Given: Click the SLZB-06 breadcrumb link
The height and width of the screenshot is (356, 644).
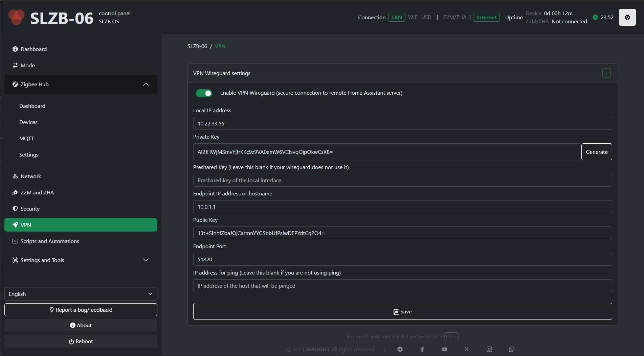Looking at the screenshot, I should click(x=197, y=46).
